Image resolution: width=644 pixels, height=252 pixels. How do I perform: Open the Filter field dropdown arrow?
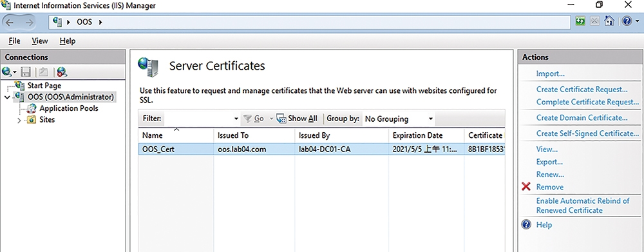pyautogui.click(x=236, y=119)
